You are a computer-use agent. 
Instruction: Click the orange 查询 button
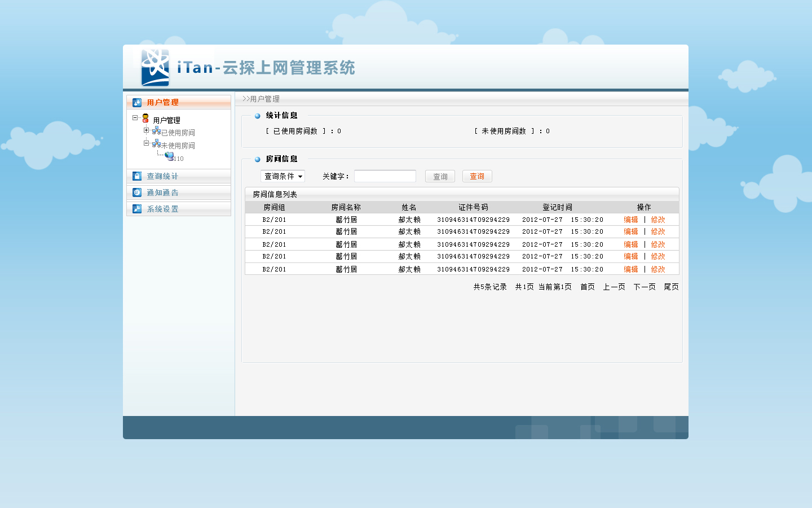click(x=477, y=176)
